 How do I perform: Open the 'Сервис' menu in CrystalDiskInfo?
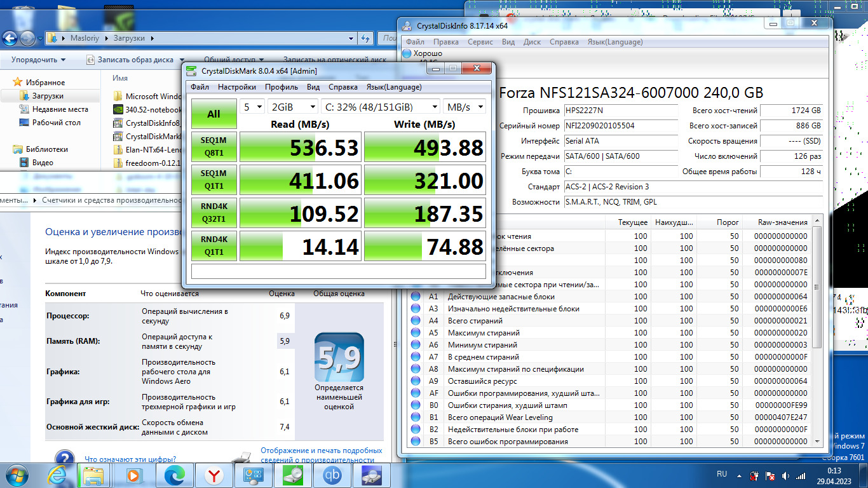480,42
